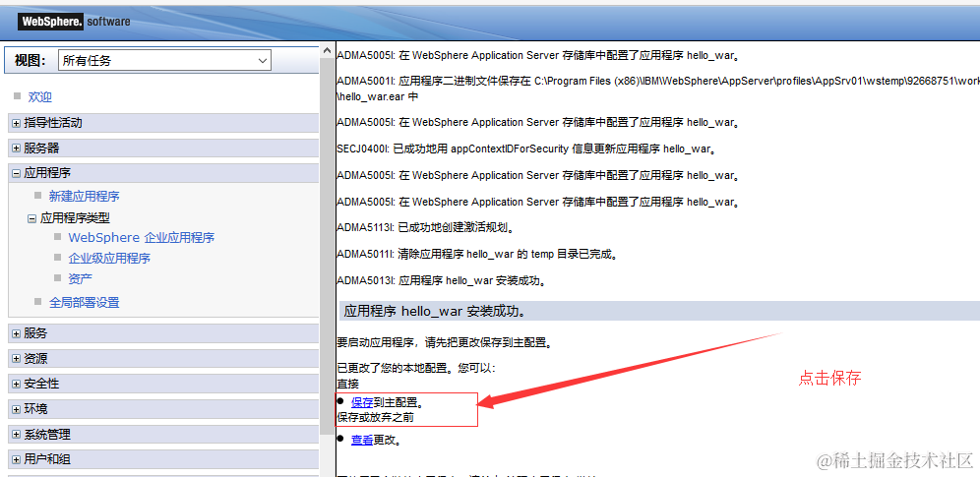Screen dimensions: 980x477
Task: Expand the 资源 section
Action: (17, 359)
